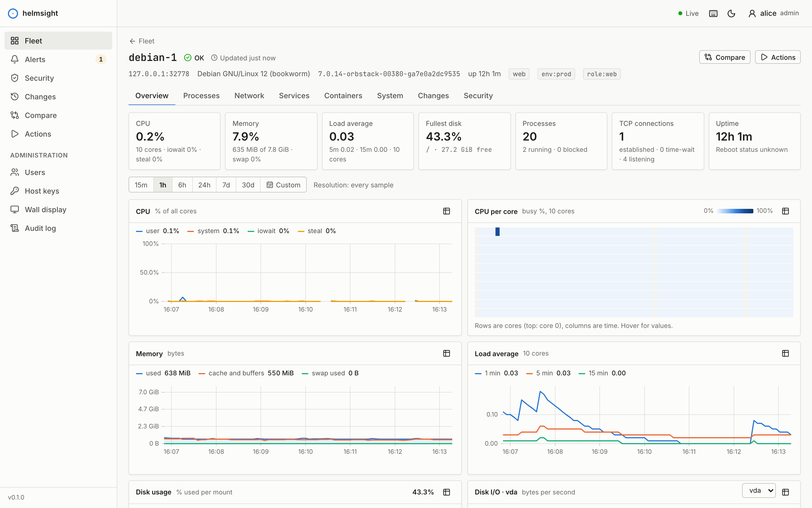Click the CPU per core color scale
812x508 pixels.
click(x=735, y=211)
